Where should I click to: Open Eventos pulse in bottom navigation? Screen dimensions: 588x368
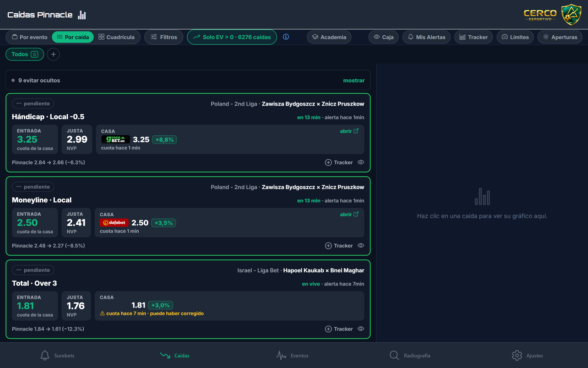(292, 356)
